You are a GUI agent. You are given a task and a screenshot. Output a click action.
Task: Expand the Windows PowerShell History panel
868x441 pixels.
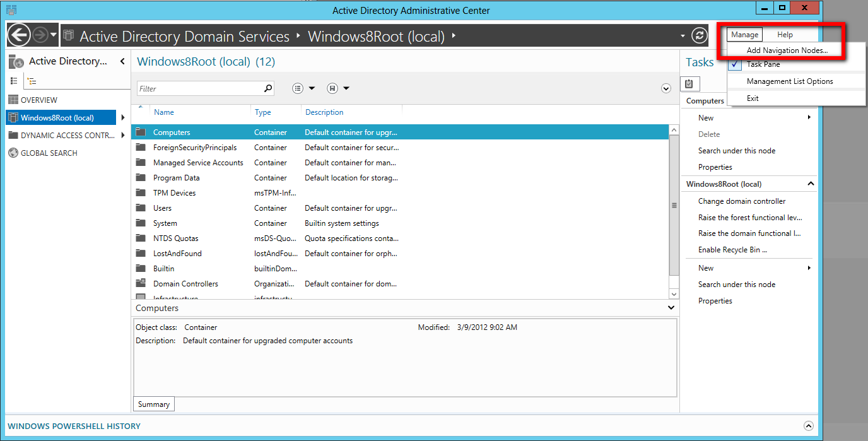coord(809,426)
